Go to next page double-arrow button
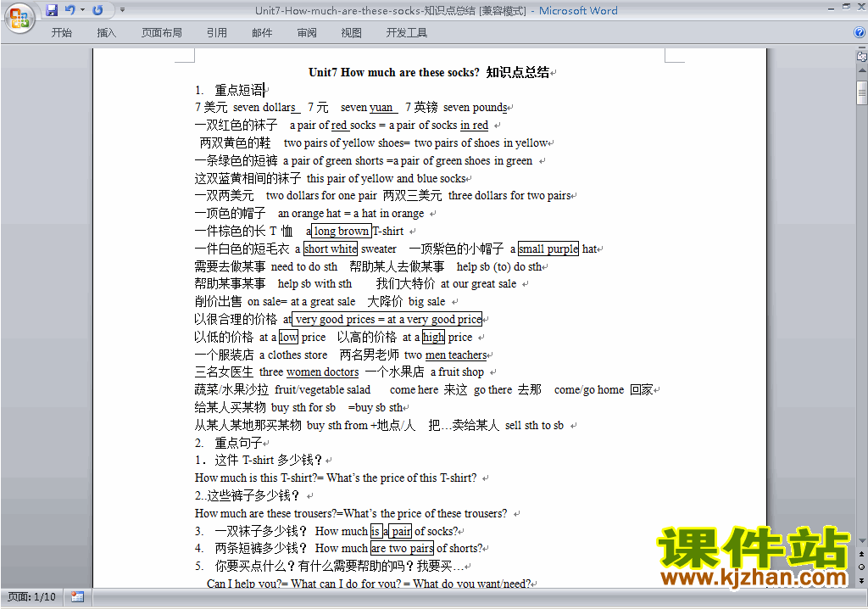The width and height of the screenshot is (868, 609). 862,580
